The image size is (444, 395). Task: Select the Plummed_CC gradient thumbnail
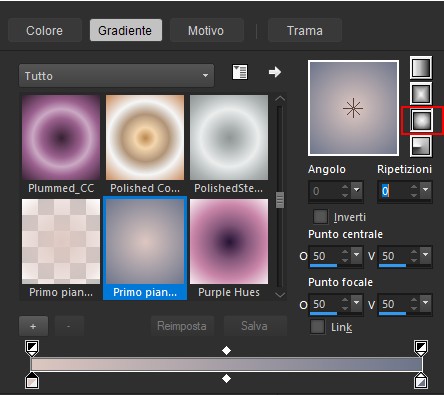(61, 137)
